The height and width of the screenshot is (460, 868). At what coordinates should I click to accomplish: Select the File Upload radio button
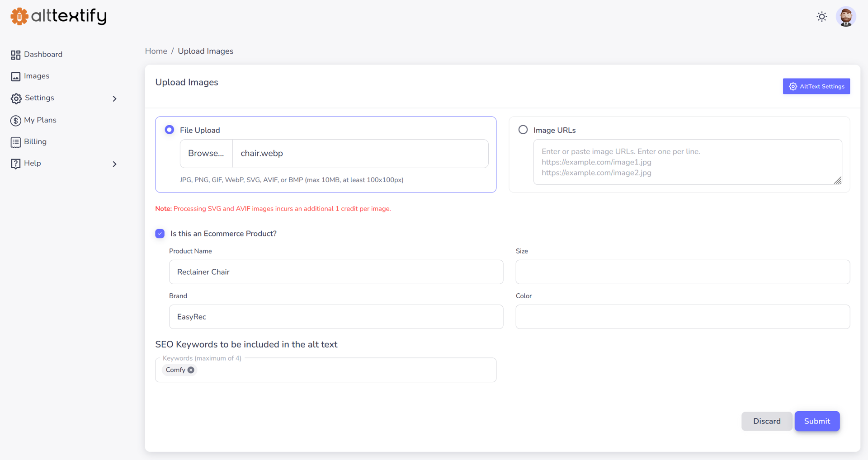(x=170, y=130)
